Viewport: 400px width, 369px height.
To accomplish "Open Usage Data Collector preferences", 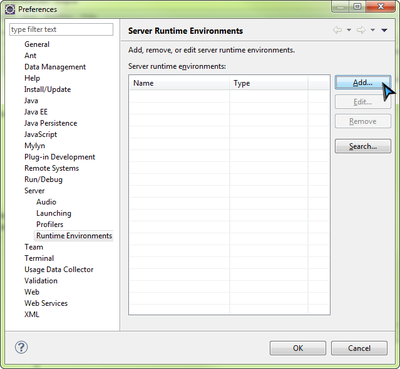I will [x=59, y=269].
